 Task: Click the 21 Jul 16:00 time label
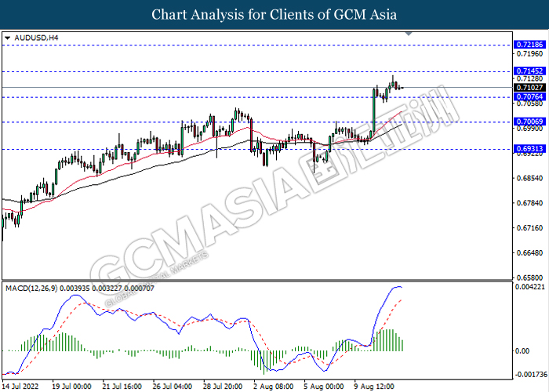tap(122, 387)
